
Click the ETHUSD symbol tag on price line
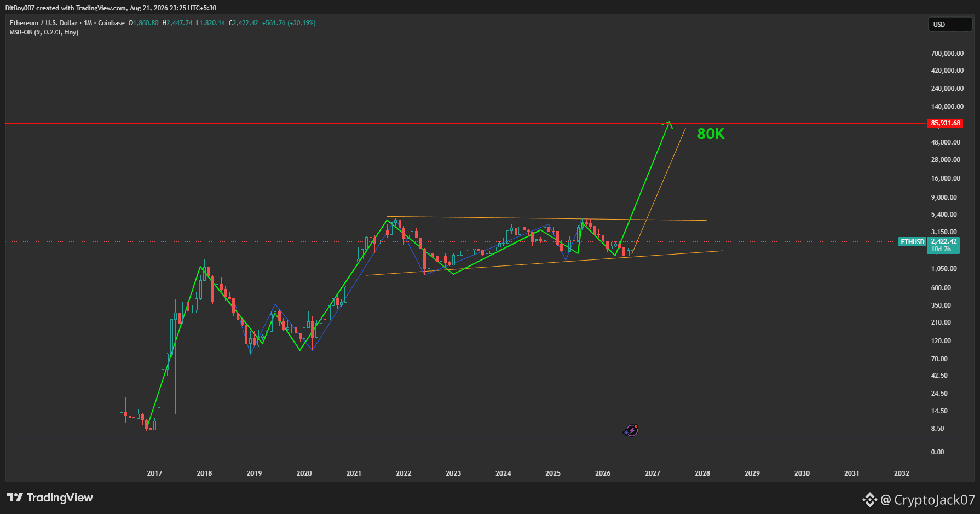pos(913,242)
